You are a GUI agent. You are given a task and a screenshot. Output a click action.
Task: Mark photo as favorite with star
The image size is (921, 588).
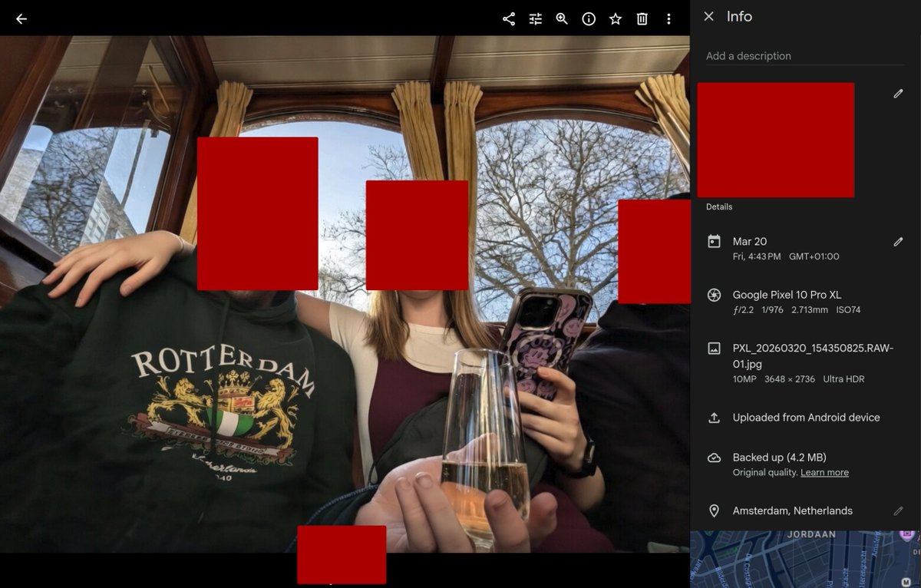pos(616,19)
